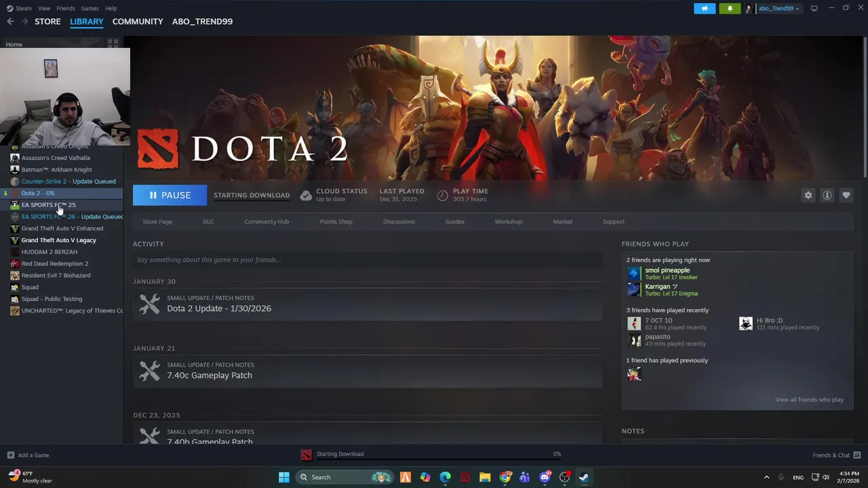
Task: Go back with the left arrow
Action: tap(10, 22)
